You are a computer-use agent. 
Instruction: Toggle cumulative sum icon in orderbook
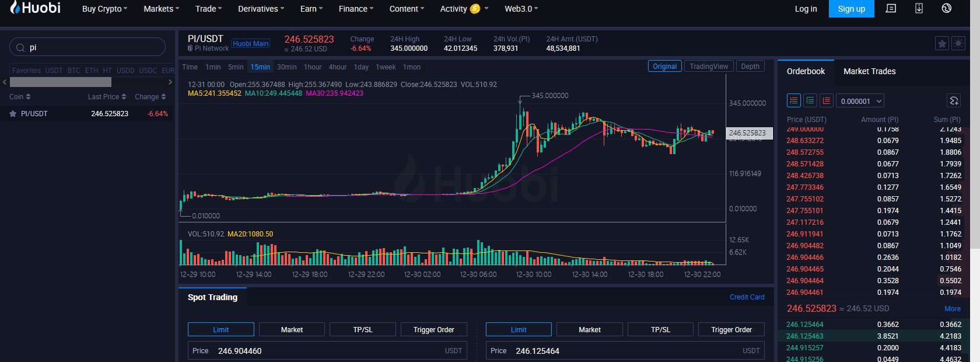[x=954, y=100]
